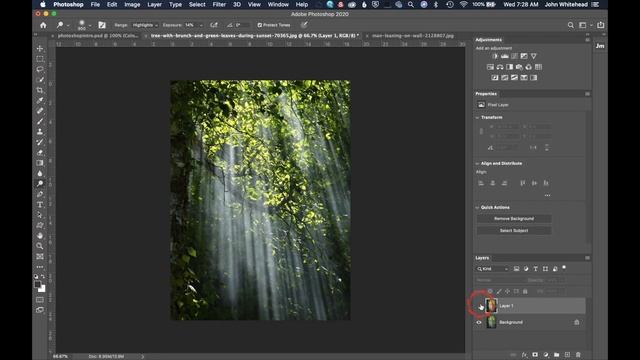
Task: Toggle the Protect Tones checkbox
Action: point(260,25)
